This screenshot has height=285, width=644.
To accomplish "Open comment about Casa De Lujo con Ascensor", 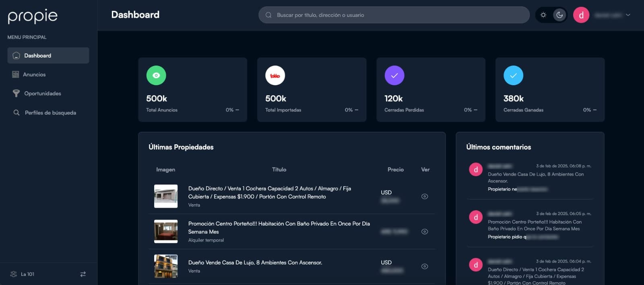I will [536, 178].
